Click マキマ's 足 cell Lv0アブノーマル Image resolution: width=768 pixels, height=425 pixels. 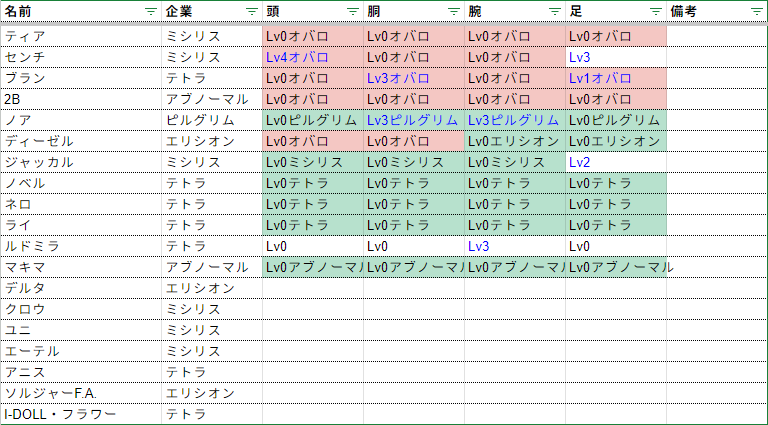(616, 268)
